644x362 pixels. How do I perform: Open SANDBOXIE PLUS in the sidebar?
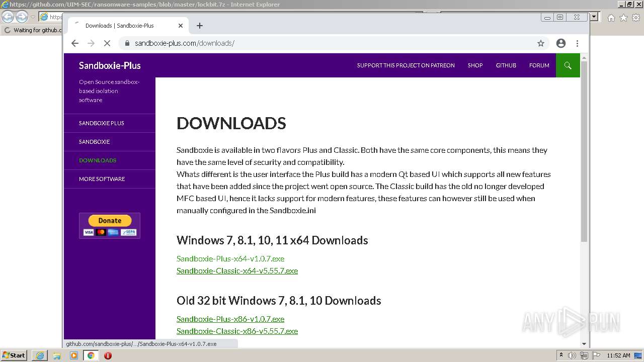point(102,123)
